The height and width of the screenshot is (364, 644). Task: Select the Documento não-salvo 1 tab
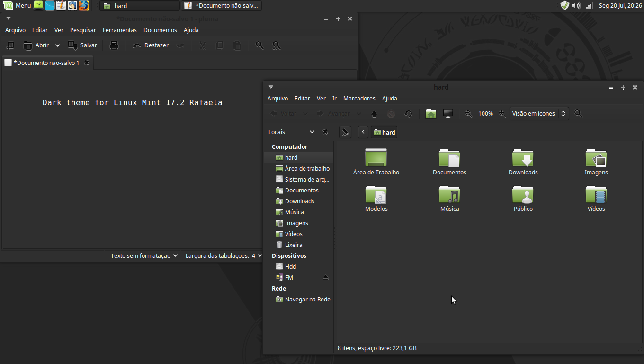pyautogui.click(x=46, y=63)
